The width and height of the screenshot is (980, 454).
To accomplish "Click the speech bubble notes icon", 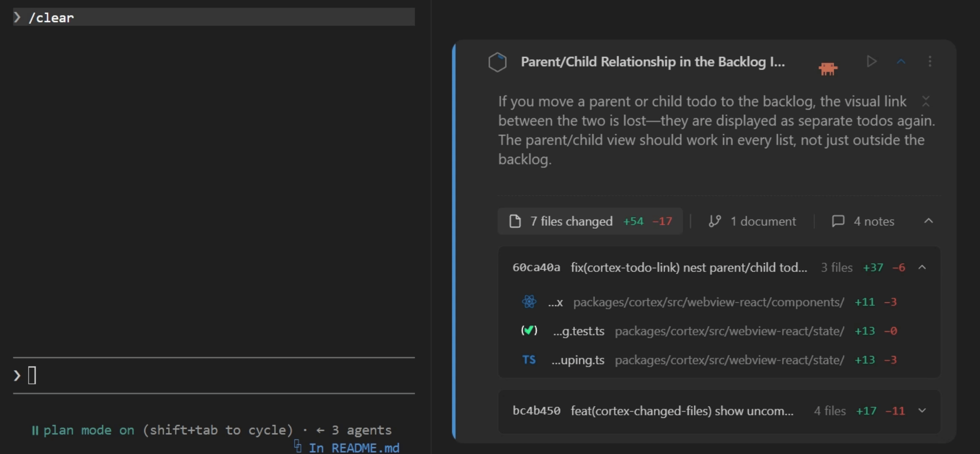I will pyautogui.click(x=838, y=221).
